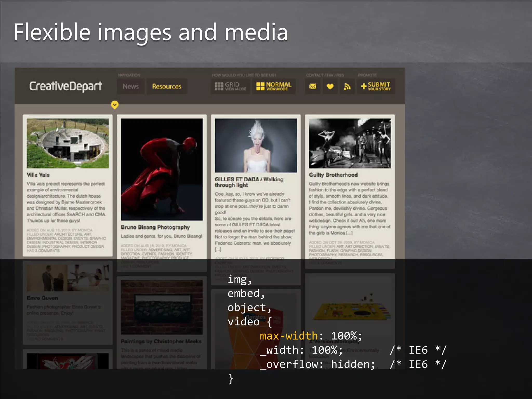
Task: Open Paintings by Christopher Meeks title
Action: [161, 341]
